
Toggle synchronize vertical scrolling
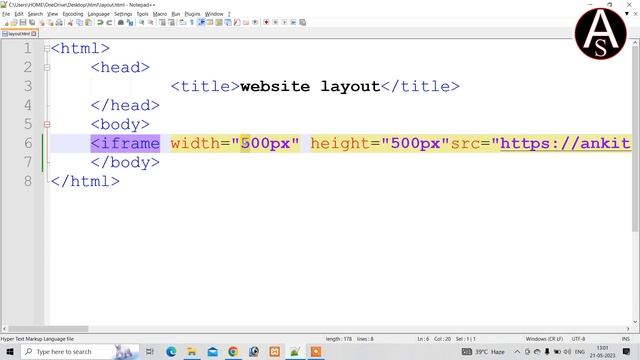(162, 22)
